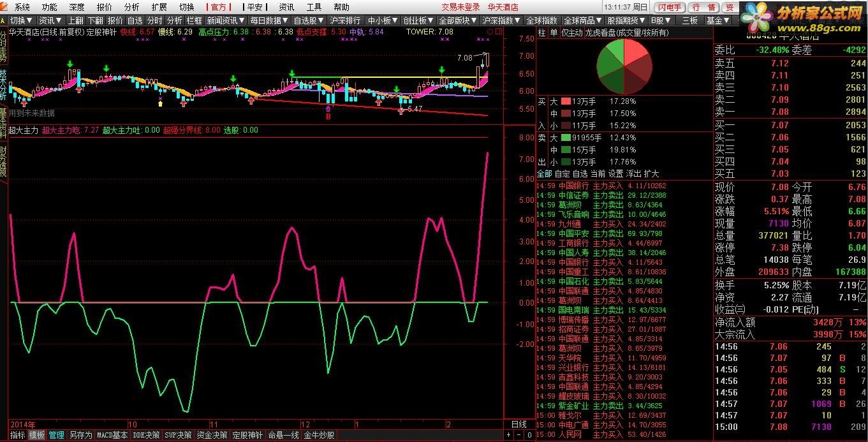868x442 pixels.
Task: Expand the 中小板 dropdown
Action: (x=384, y=20)
